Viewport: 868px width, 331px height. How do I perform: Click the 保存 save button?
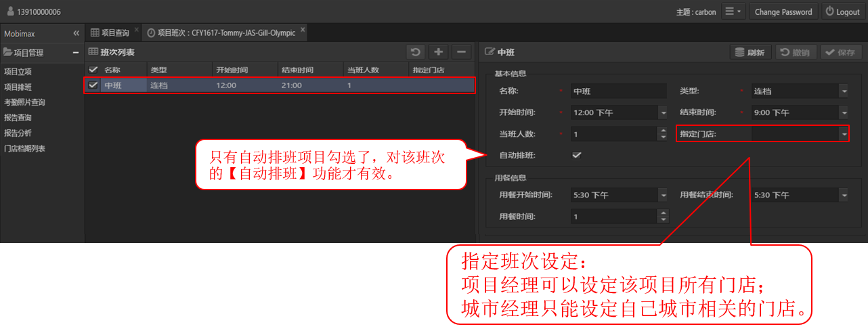(x=840, y=52)
